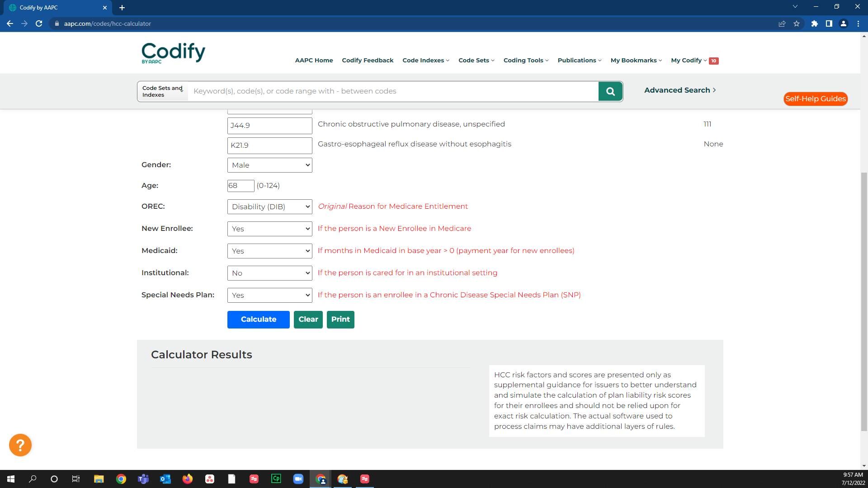This screenshot has width=868, height=488.
Task: Open Microsoft Teams from the taskbar
Action: 143,479
